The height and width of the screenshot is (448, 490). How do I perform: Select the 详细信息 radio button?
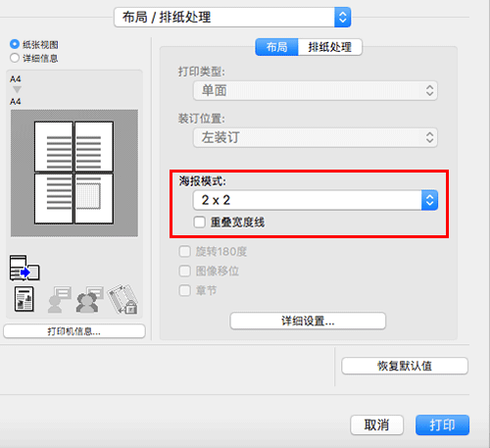pos(15,58)
